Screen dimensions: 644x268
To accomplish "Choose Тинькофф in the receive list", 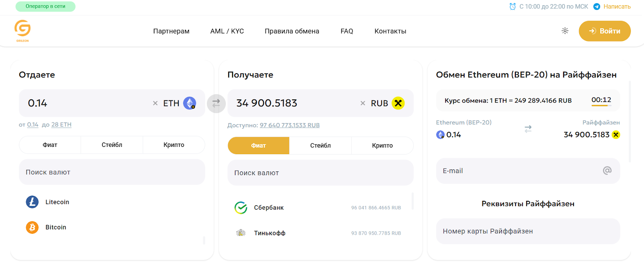I will pyautogui.click(x=269, y=233).
